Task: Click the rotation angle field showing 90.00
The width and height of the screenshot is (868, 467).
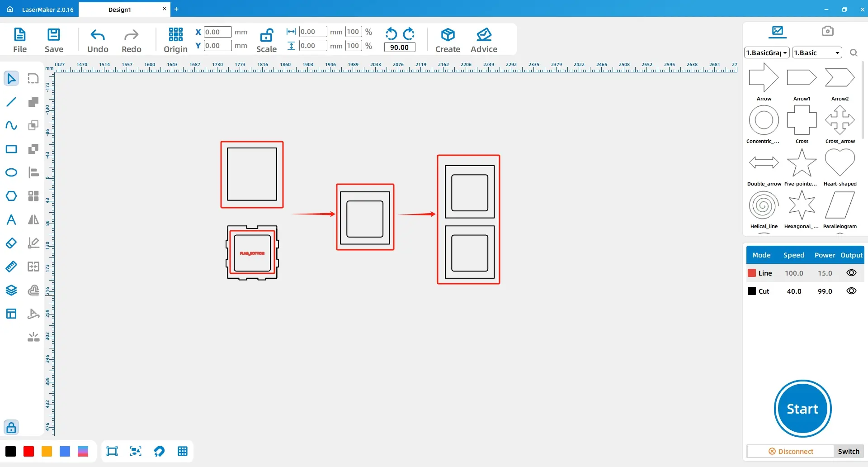Action: pyautogui.click(x=400, y=47)
